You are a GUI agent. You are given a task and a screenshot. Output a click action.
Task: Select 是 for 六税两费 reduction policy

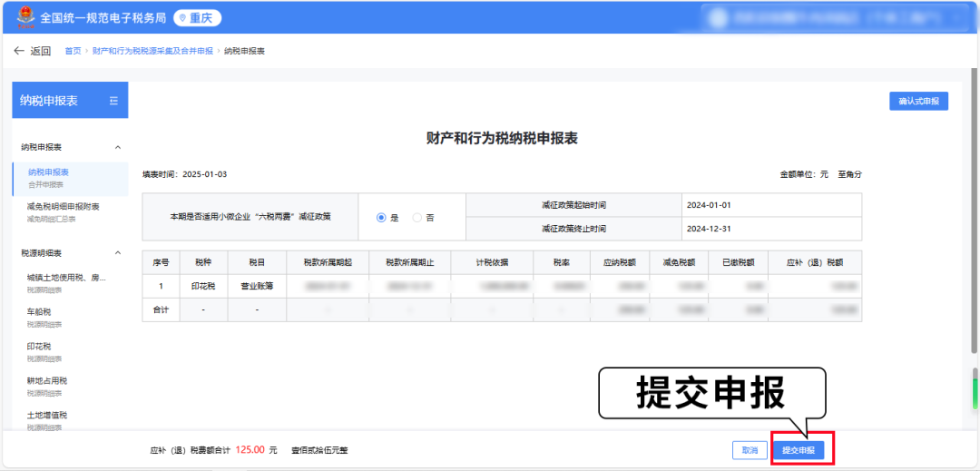382,218
